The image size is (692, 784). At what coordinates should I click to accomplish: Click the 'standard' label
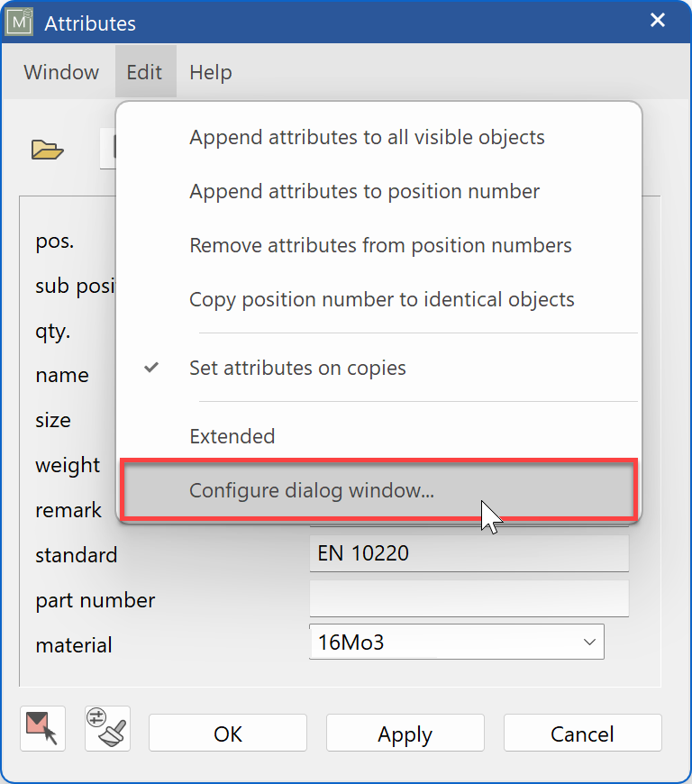click(x=77, y=555)
